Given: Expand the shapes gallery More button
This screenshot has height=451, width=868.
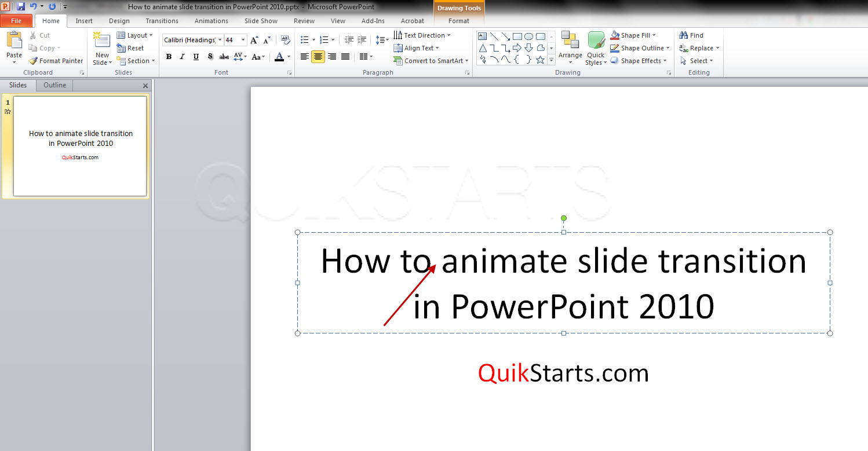Looking at the screenshot, I should (x=552, y=60).
